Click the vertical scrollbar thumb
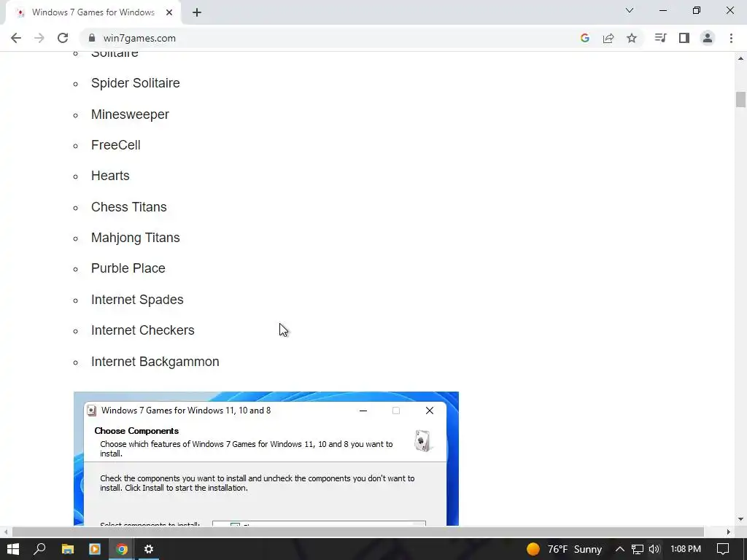This screenshot has height=560, width=747. pos(740,99)
